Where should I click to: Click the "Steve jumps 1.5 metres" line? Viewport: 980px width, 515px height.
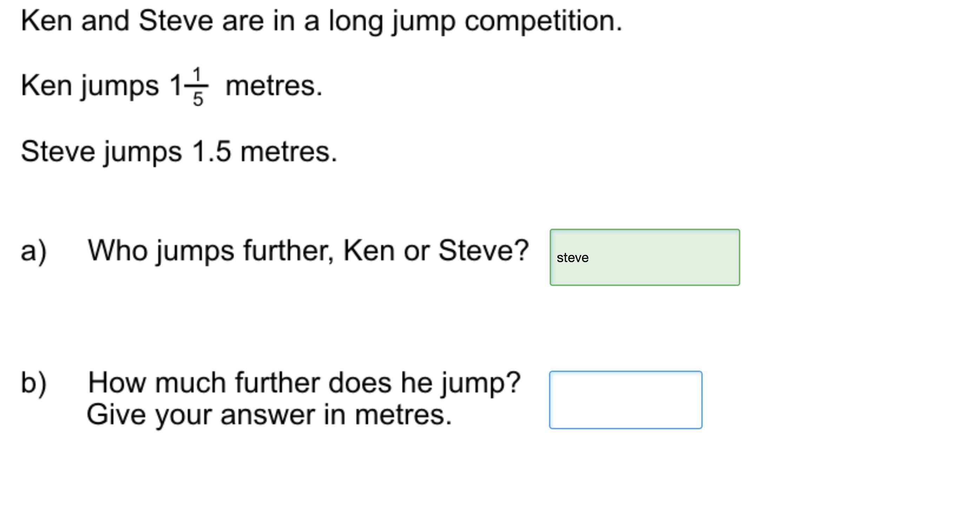tap(179, 151)
